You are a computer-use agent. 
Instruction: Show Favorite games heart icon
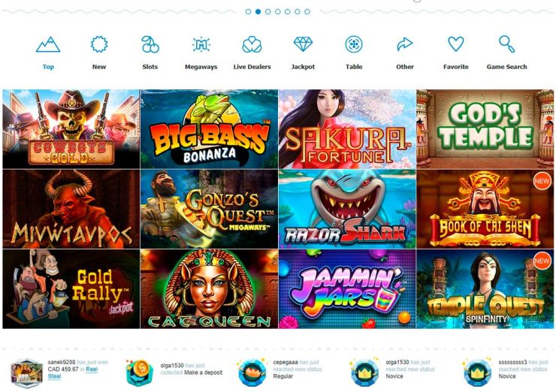(455, 44)
